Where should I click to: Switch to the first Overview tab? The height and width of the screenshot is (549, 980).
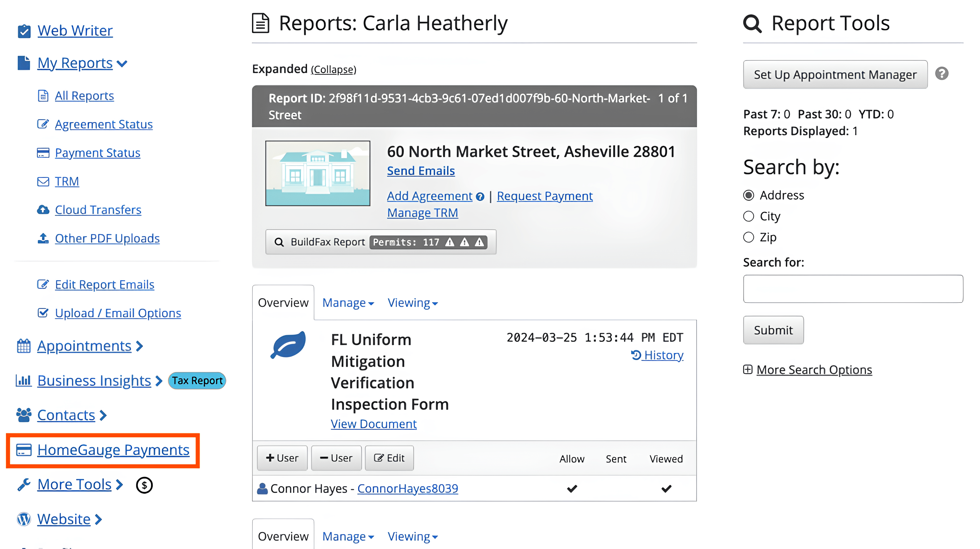coord(283,303)
